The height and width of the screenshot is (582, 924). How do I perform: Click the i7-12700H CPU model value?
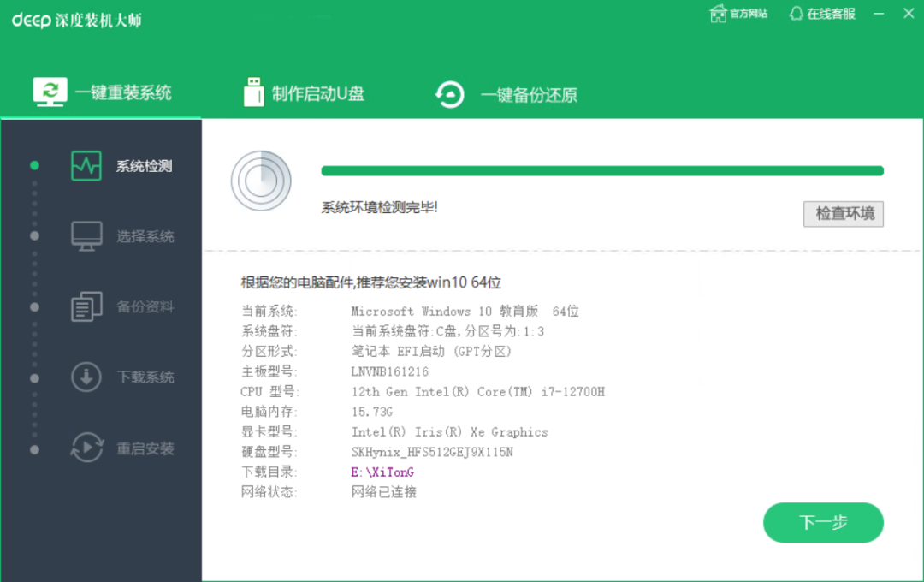[478, 391]
